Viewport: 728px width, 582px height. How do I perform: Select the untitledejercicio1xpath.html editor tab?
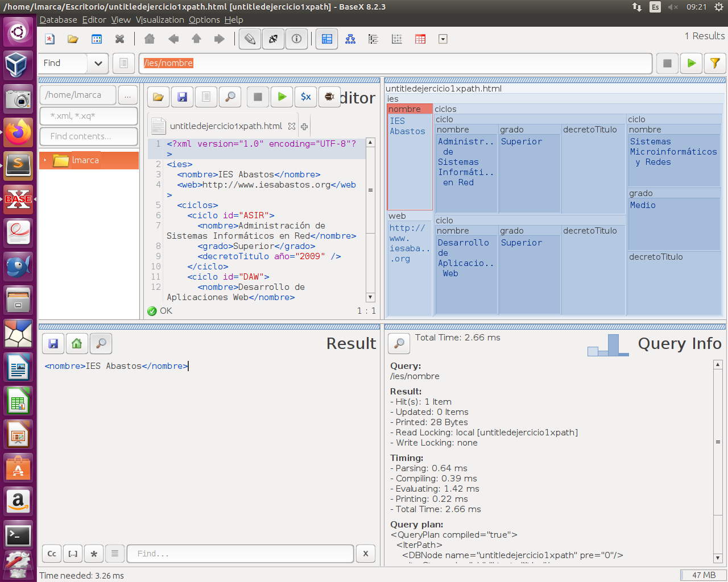point(225,126)
